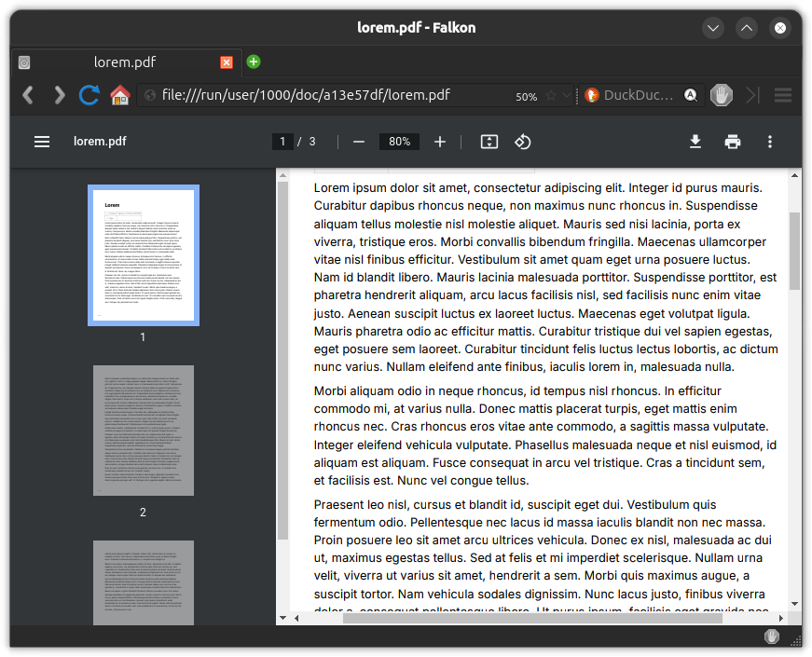Print the PDF document
812x657 pixels.
coord(733,142)
